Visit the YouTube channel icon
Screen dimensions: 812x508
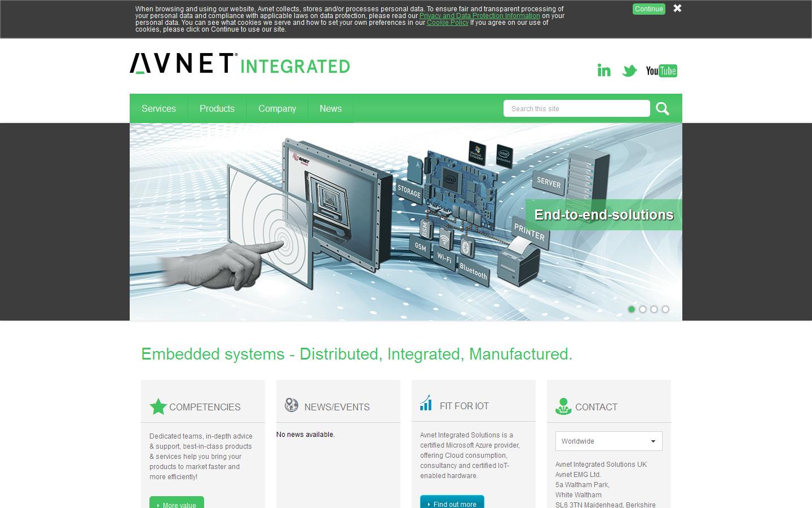(x=661, y=71)
